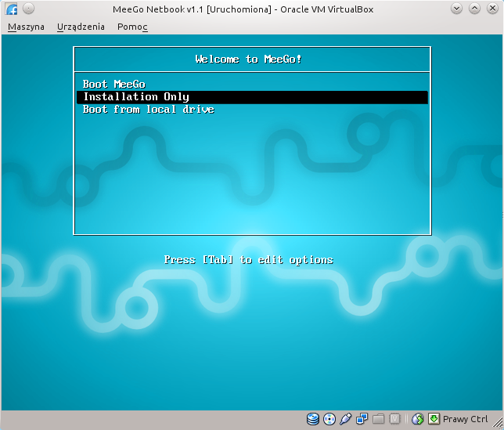Image resolution: width=504 pixels, height=430 pixels.
Task: Maximize the VirtualBox window
Action: [x=474, y=9]
